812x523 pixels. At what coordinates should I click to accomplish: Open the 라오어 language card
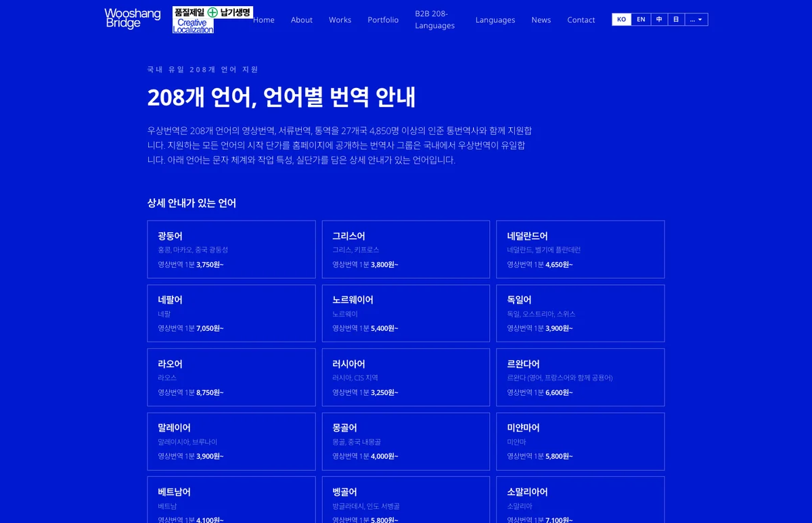[231, 378]
